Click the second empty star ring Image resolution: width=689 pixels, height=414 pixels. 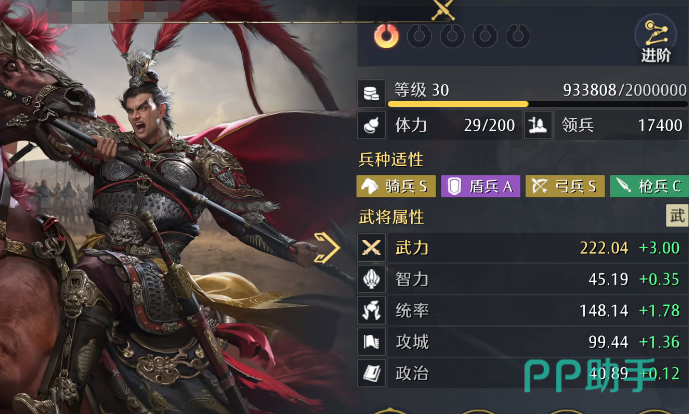pos(453,36)
